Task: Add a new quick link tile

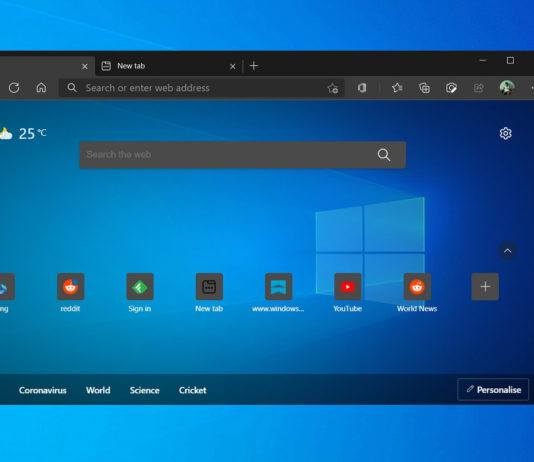Action: (485, 286)
